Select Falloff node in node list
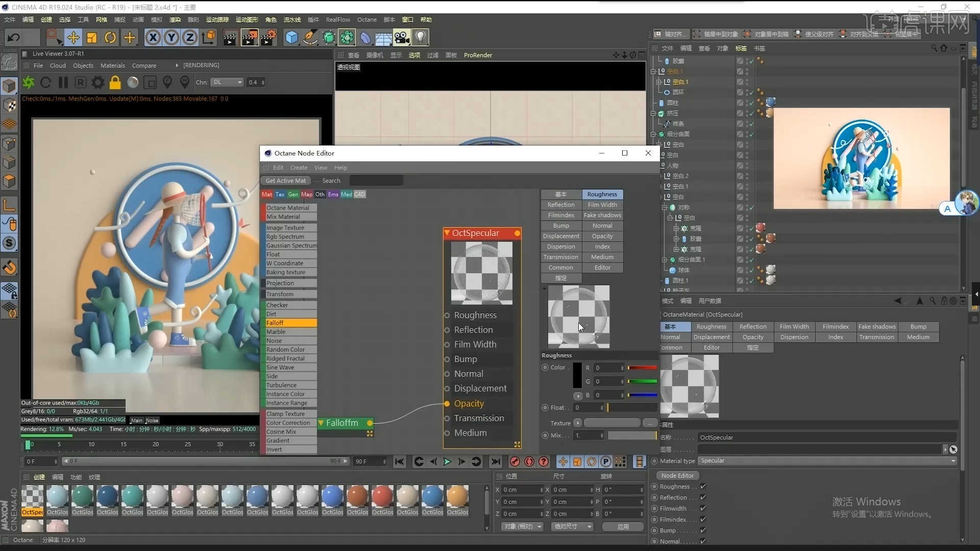The height and width of the screenshot is (551, 980). (290, 323)
